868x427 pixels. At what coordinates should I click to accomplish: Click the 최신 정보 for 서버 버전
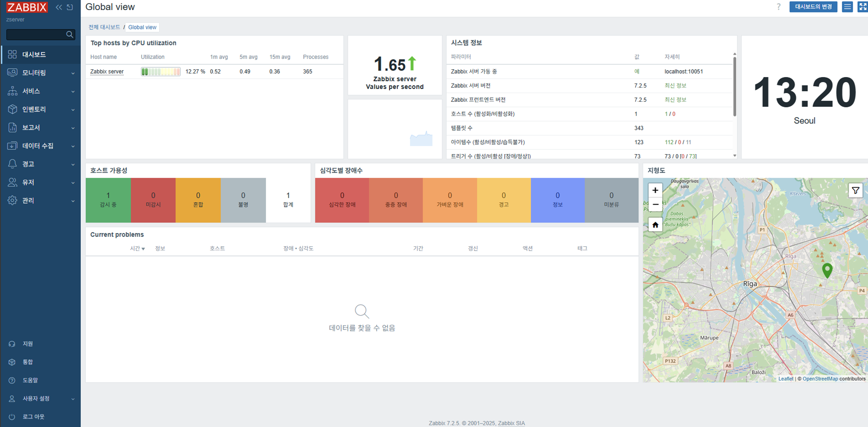[675, 86]
